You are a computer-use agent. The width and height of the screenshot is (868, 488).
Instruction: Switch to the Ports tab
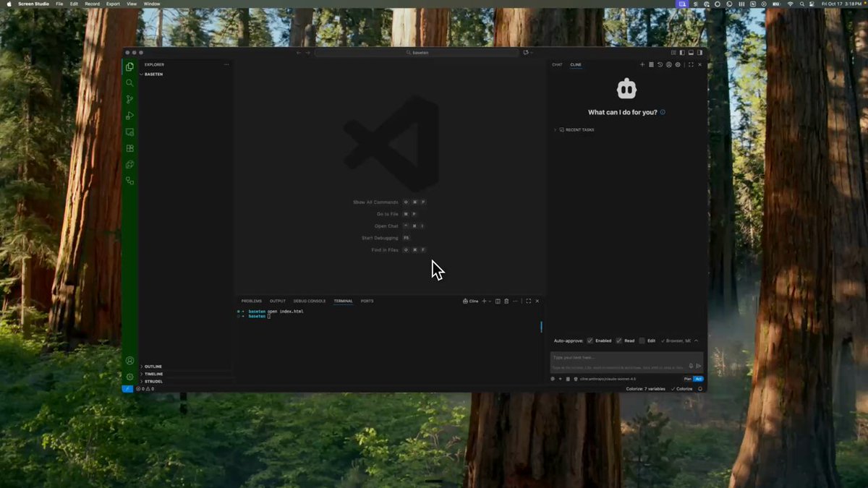pos(367,301)
